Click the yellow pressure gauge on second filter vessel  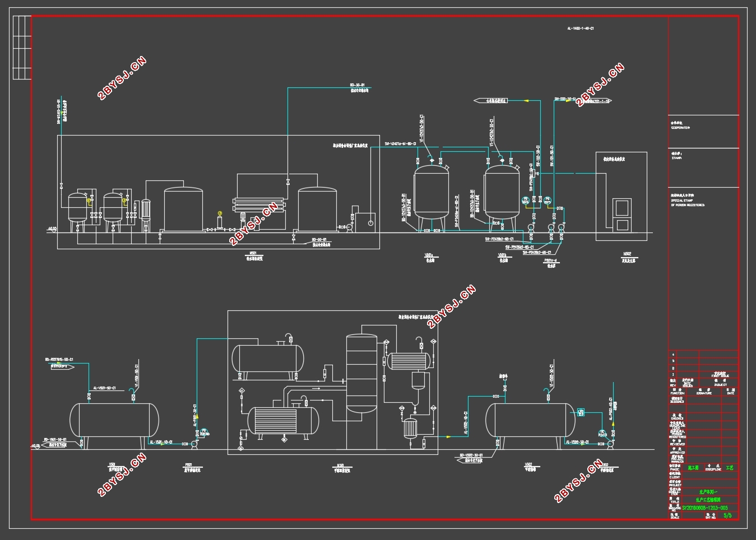click(124, 200)
